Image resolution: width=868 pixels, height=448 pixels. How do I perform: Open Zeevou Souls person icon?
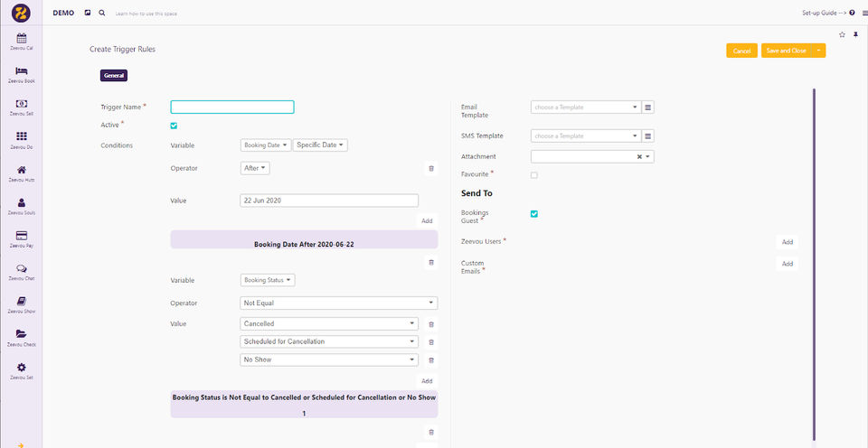click(x=22, y=202)
